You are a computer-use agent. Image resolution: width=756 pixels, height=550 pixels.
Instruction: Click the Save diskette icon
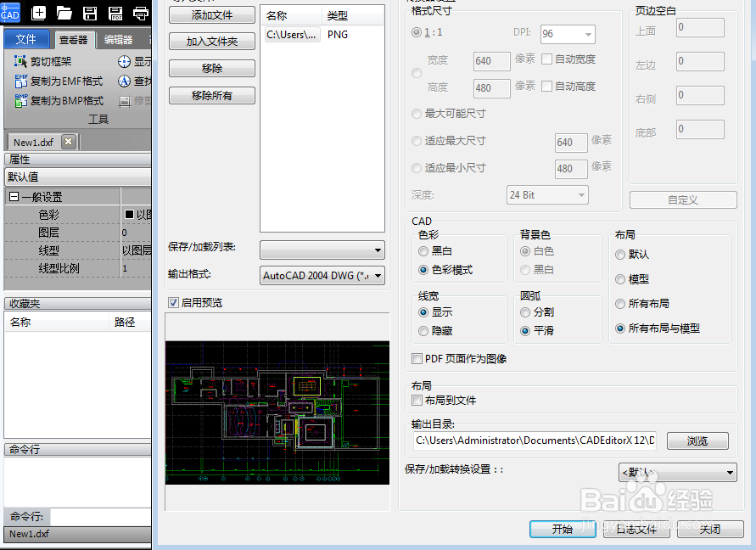(90, 14)
